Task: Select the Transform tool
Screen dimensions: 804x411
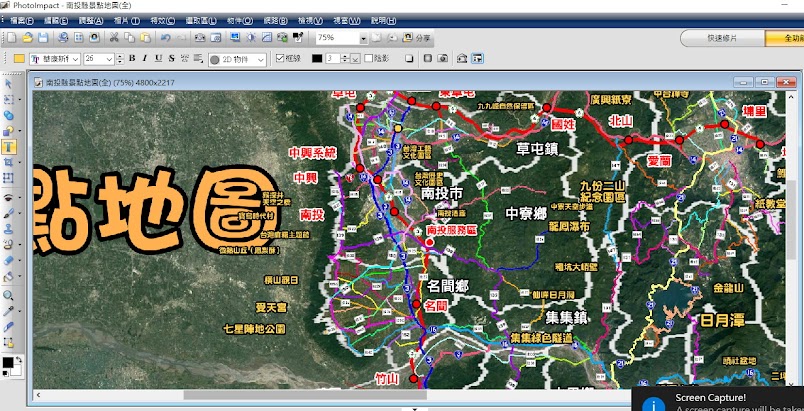Action: 8,178
